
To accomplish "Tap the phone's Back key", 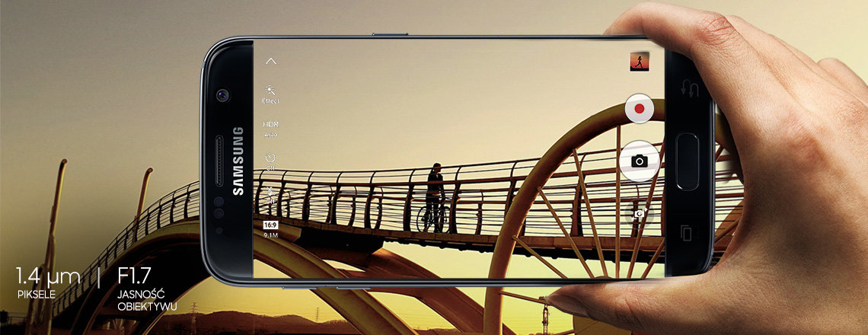I will click(691, 90).
